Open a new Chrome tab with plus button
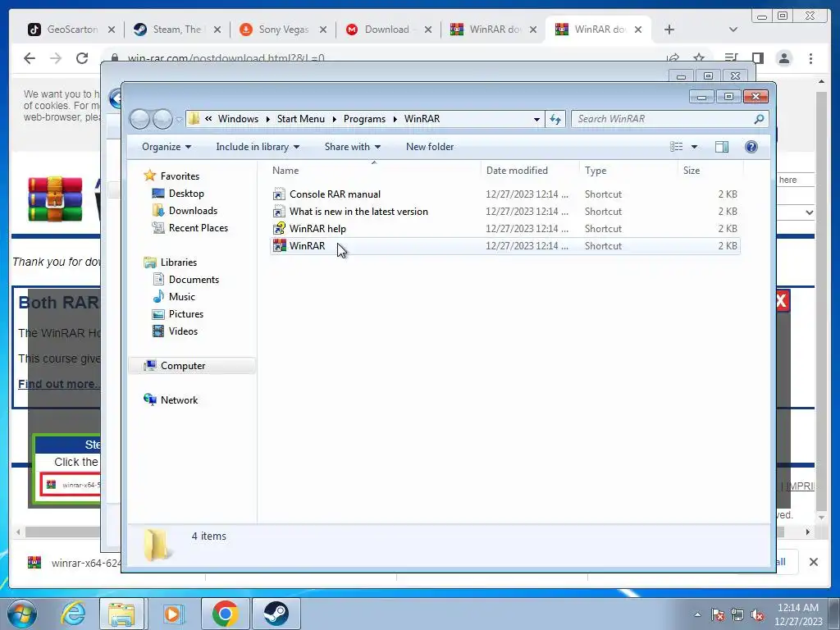 pos(669,30)
